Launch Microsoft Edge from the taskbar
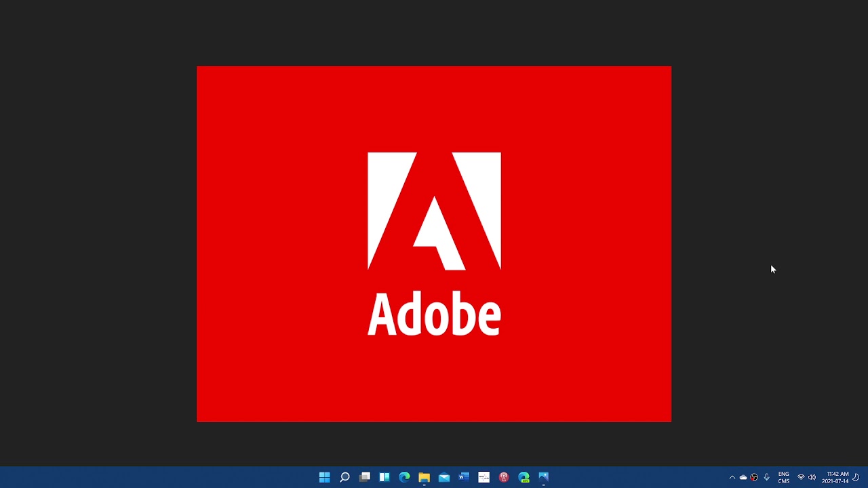This screenshot has height=488, width=868. 404,477
